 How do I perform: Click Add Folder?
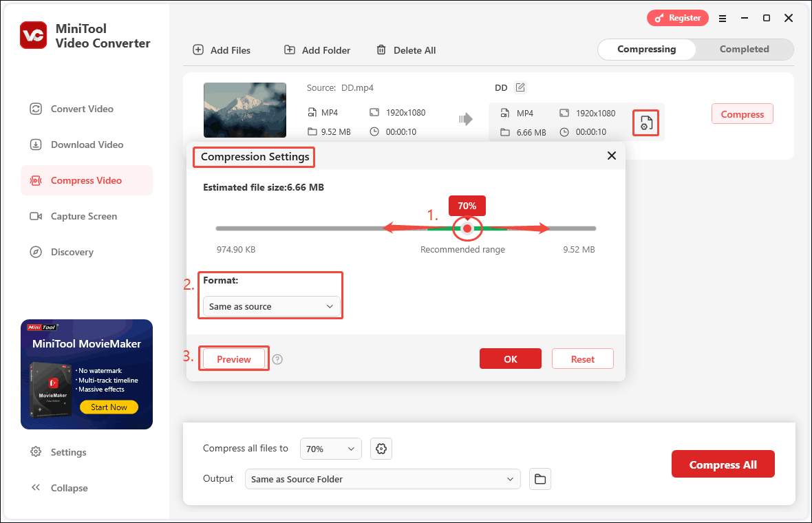[x=317, y=50]
